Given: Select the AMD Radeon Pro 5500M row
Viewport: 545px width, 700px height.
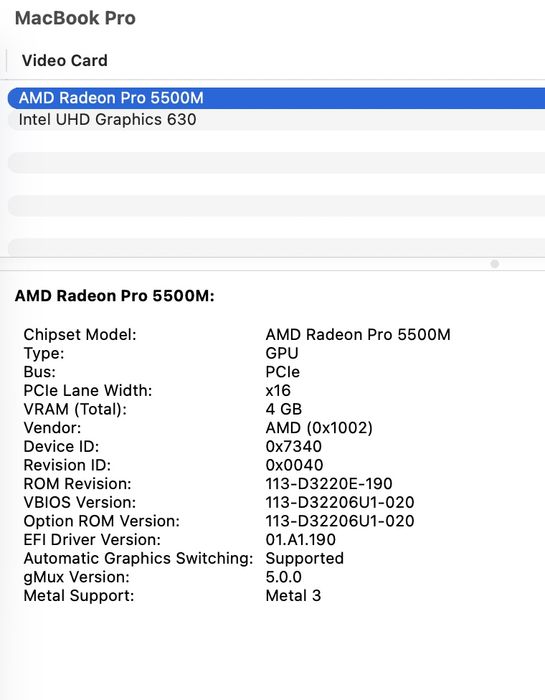Looking at the screenshot, I should tap(276, 98).
